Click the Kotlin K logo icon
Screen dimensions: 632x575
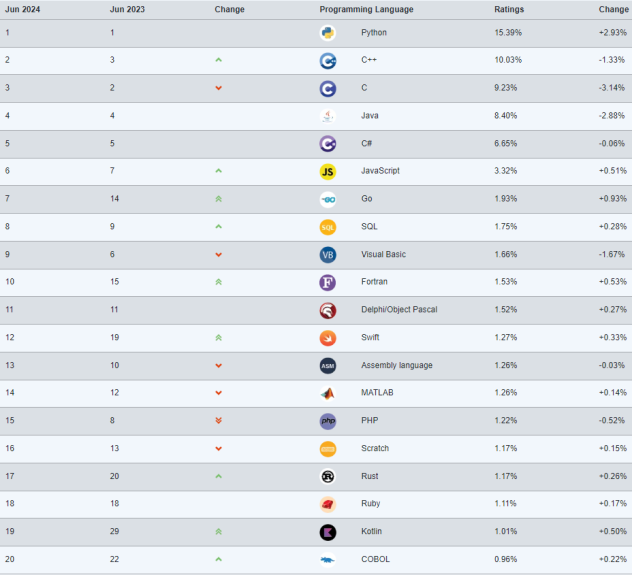[x=327, y=532]
